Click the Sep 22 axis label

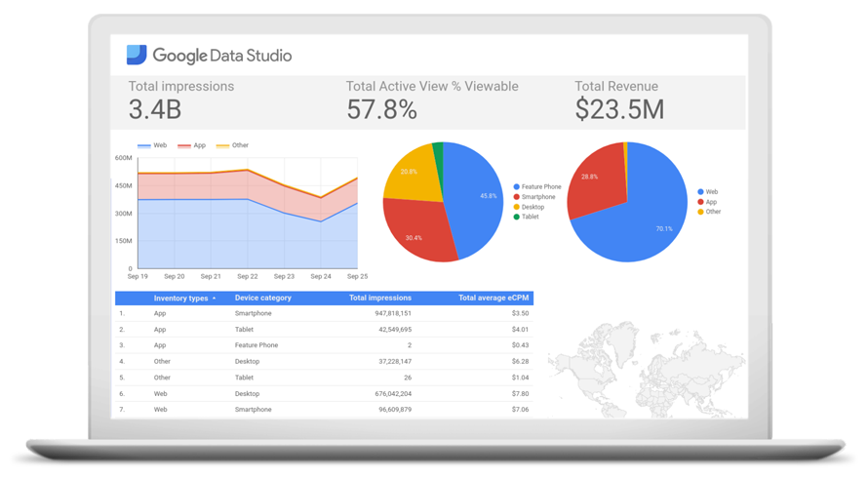248,276
